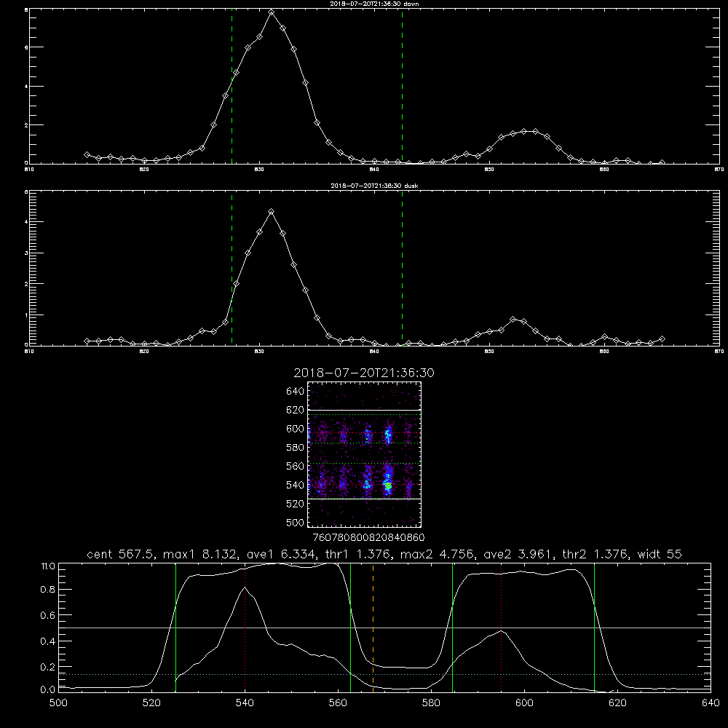Click the orange dashed center line in bottom plot
Image resolution: width=728 pixels, height=728 pixels.
(373, 627)
